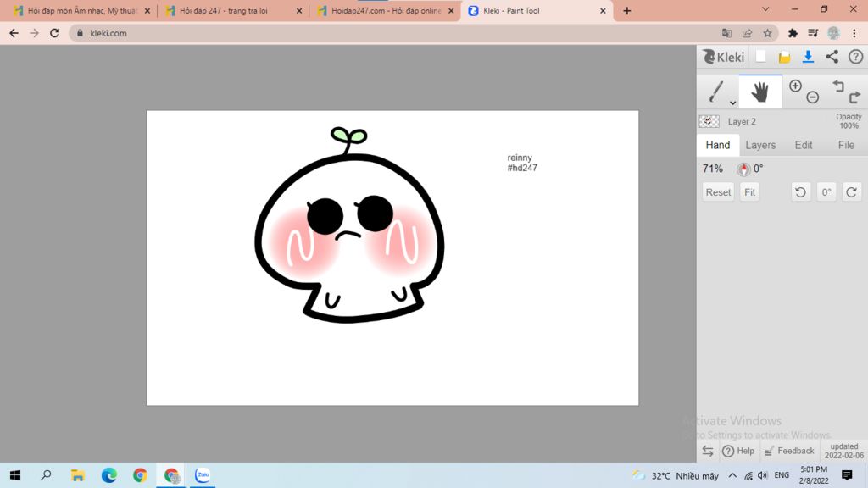Click the Layer 2 label
Viewport: 868px width, 488px height.
click(x=742, y=122)
